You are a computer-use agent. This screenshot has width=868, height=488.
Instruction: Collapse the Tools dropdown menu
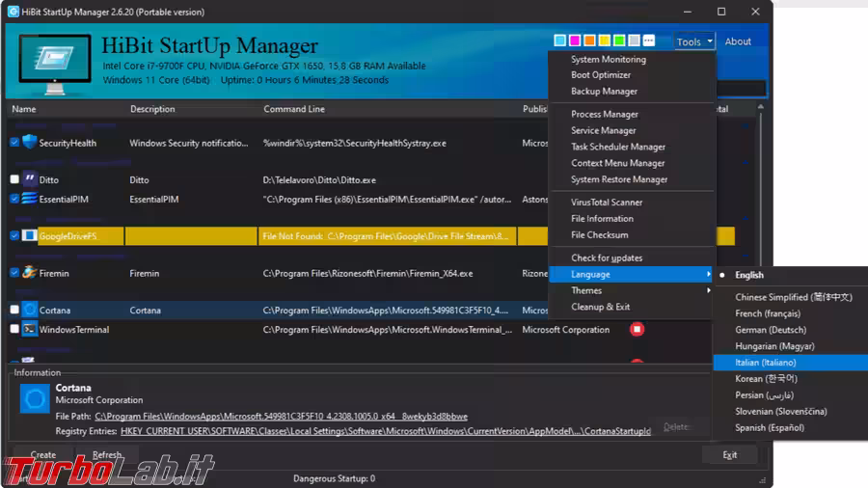[694, 41]
